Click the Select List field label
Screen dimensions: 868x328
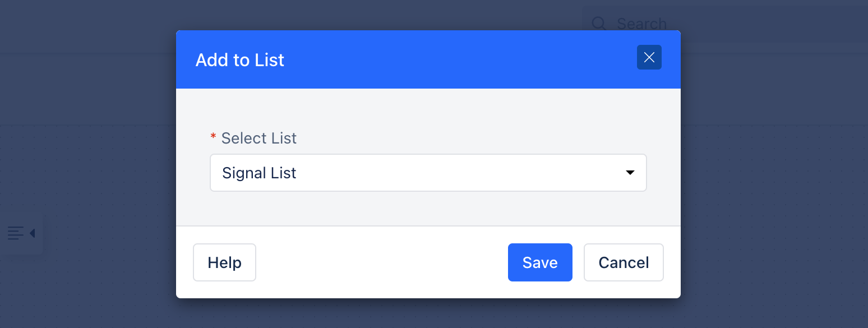(258, 138)
